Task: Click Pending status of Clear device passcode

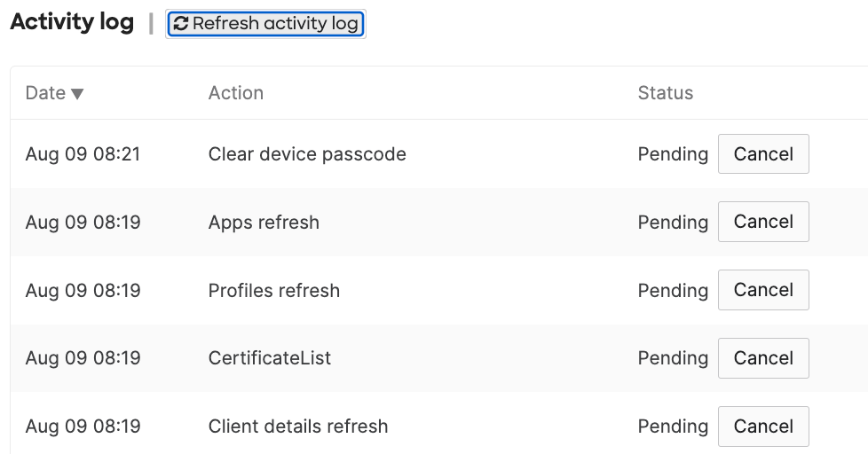Action: click(x=673, y=155)
